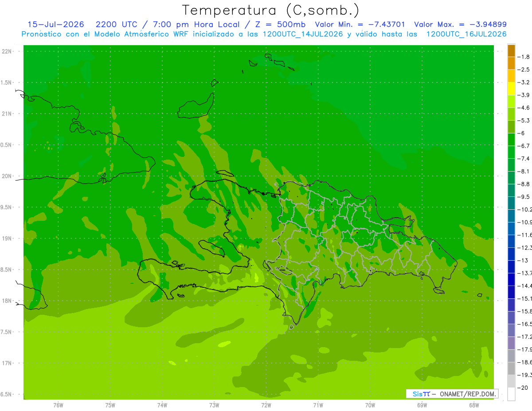Select the date "15-Jul-2026"

[55, 24]
